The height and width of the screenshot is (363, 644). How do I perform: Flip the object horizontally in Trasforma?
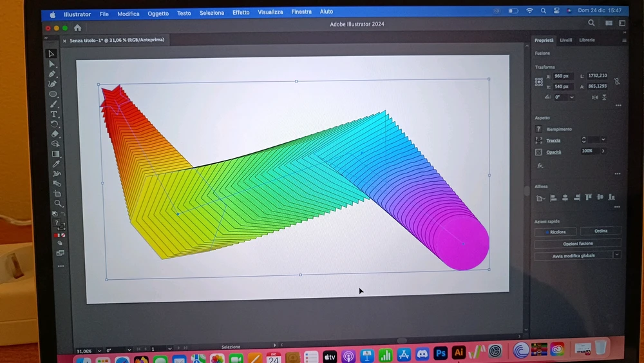(x=594, y=97)
